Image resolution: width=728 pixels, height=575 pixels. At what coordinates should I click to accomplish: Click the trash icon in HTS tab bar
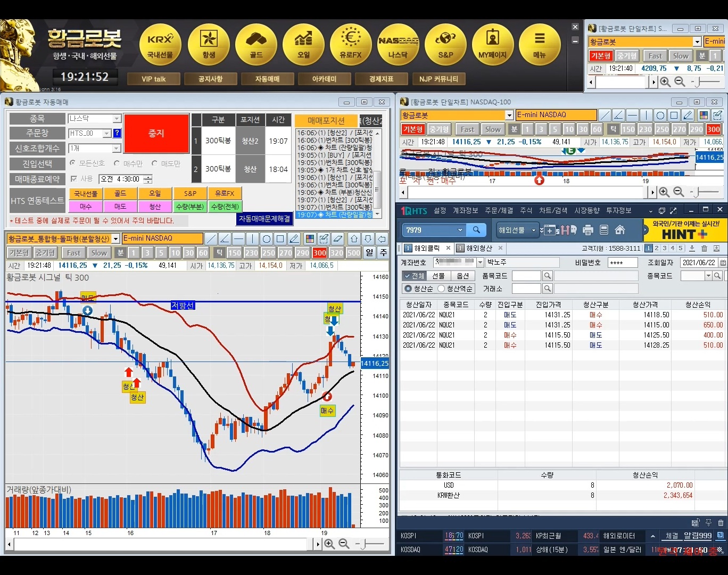coord(704,249)
